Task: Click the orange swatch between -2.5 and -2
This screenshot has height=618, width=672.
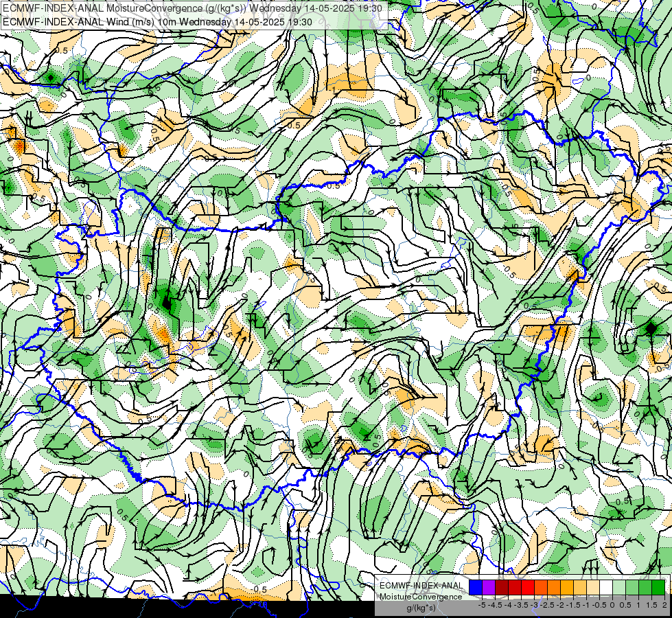Action: coord(554,587)
